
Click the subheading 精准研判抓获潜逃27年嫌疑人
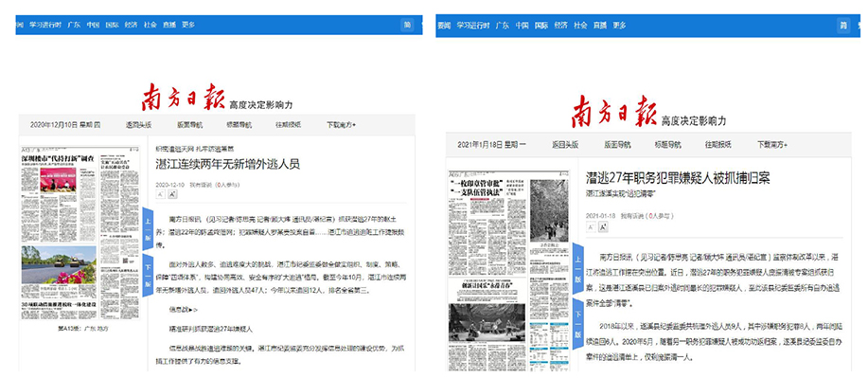tap(211, 329)
